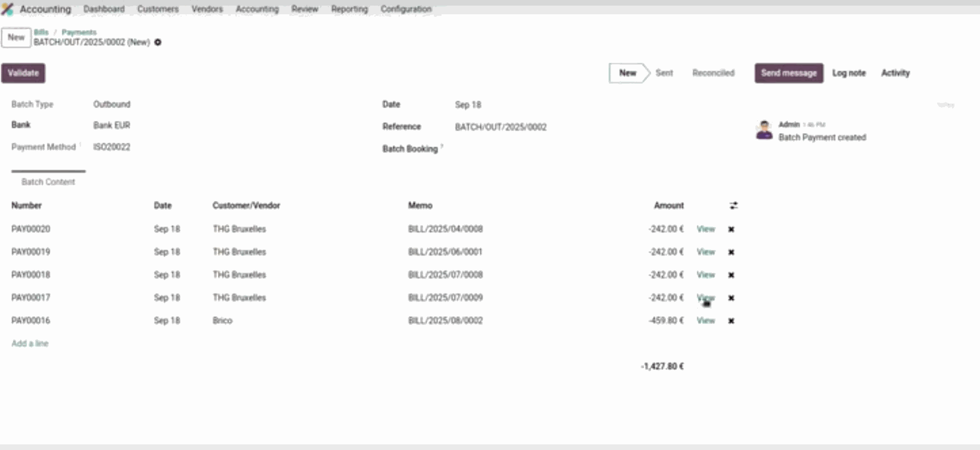Screen dimensions: 980x450
Task: Open the gear actions icon beside batch name
Action: point(158,42)
